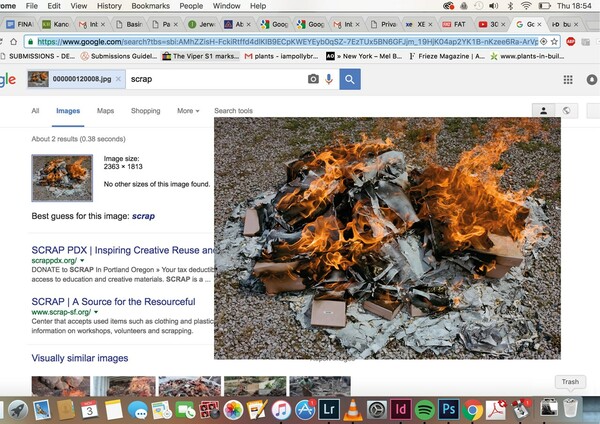Click the Wi-Fi icon in menu bar

pyautogui.click(x=527, y=6)
